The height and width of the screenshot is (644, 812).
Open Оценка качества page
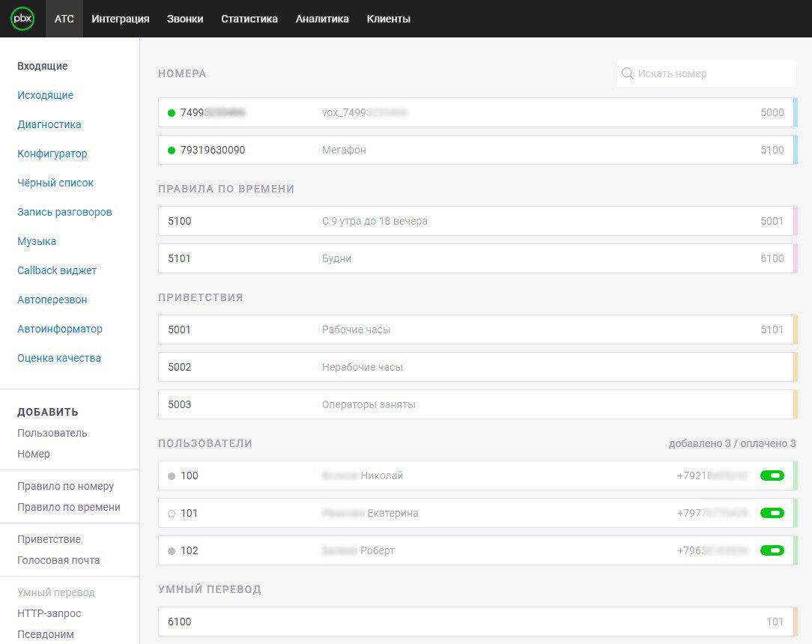coord(59,358)
